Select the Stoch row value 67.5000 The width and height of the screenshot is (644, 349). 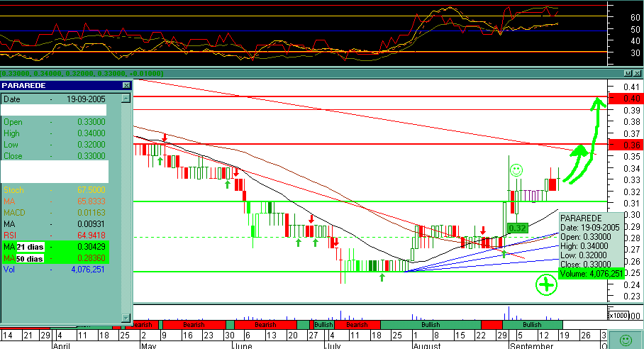pyautogui.click(x=91, y=190)
